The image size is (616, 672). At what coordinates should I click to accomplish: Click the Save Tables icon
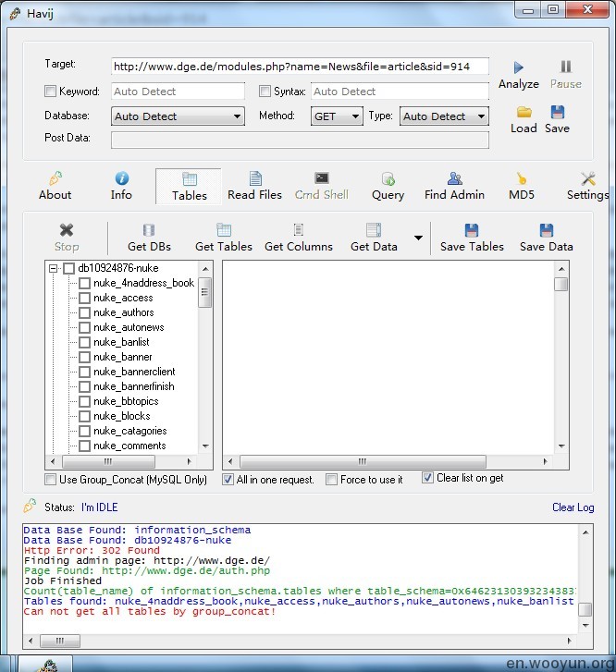tap(472, 231)
